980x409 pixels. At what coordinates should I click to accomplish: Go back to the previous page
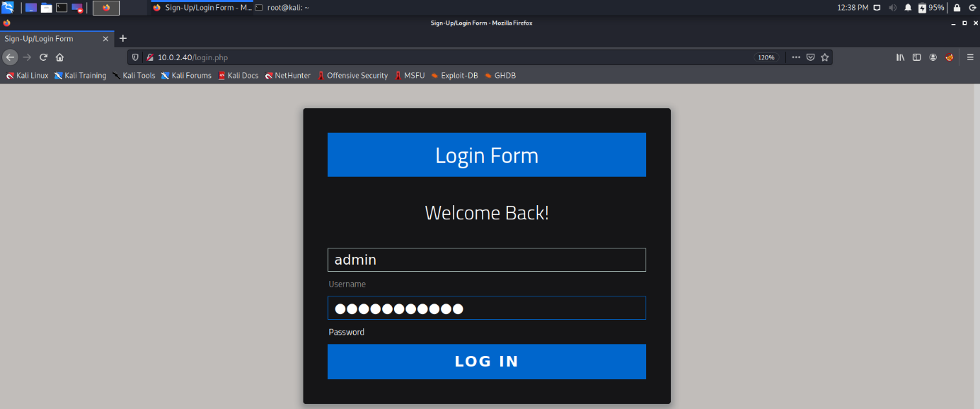pos(10,57)
